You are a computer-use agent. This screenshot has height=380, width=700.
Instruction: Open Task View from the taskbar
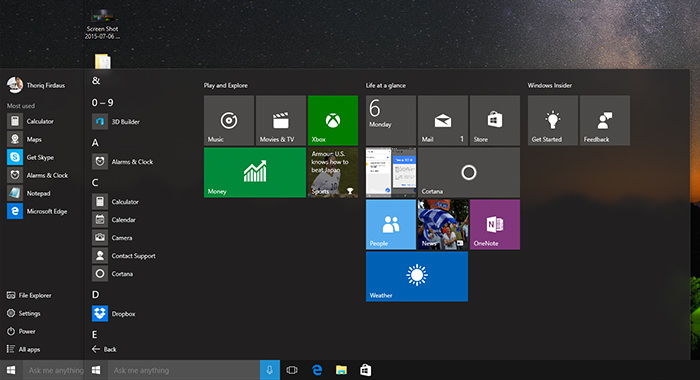tap(292, 370)
